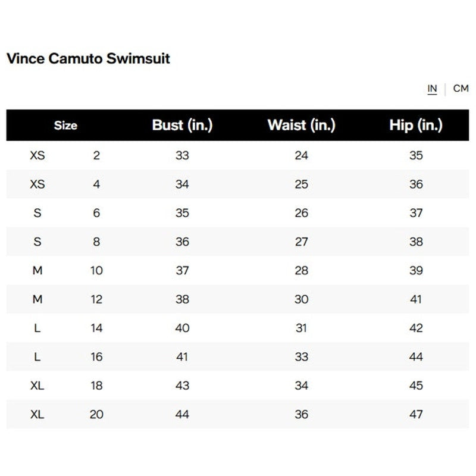Click bust value 40 for size 14
The width and height of the screenshot is (476, 476).
click(182, 328)
